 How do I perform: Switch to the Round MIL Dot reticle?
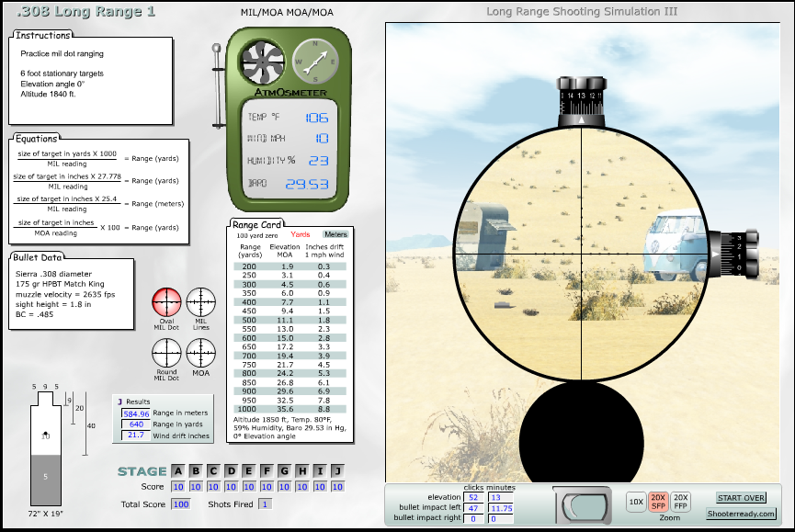(x=167, y=353)
